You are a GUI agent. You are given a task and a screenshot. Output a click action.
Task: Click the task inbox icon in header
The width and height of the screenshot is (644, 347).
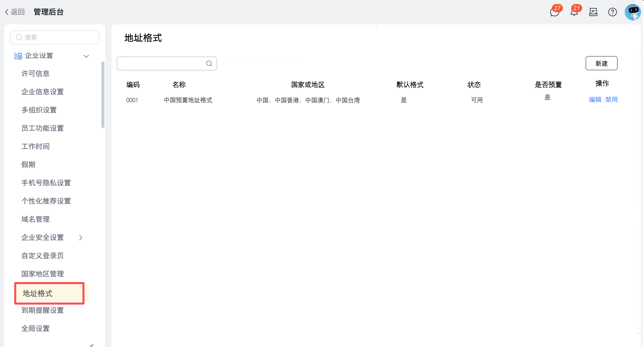[x=593, y=12]
